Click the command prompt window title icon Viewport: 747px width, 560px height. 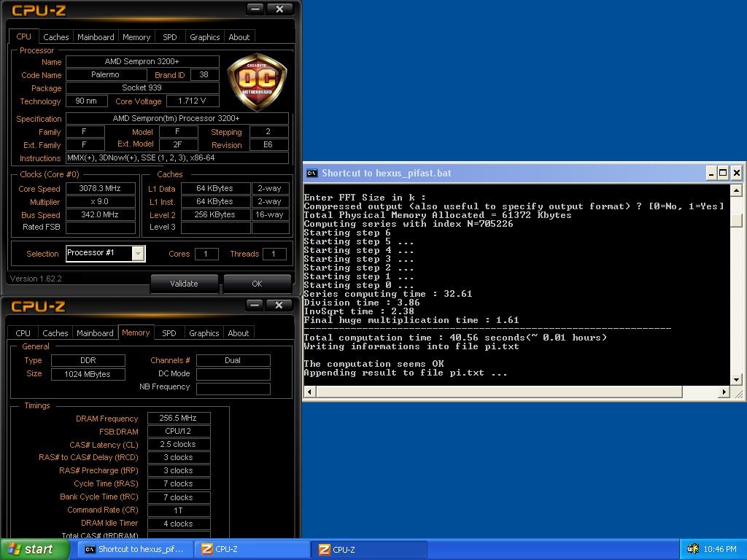point(311,174)
